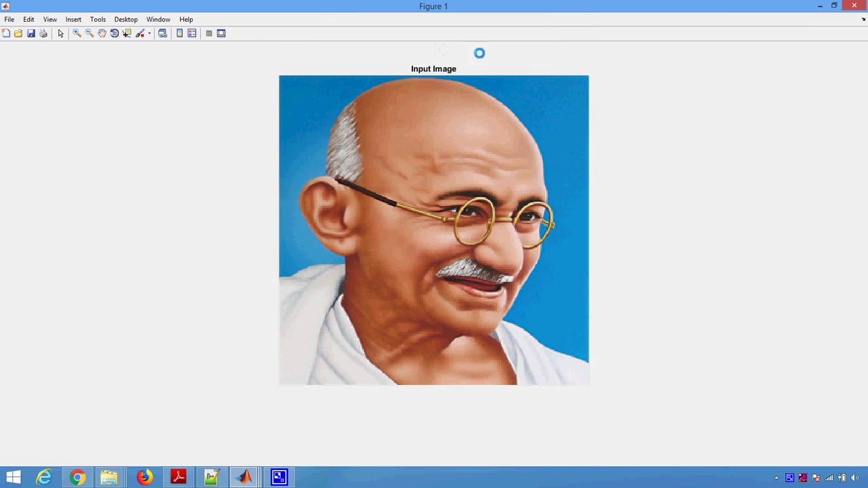
Task: Toggle the Edit Plot arrow tool
Action: (x=60, y=33)
